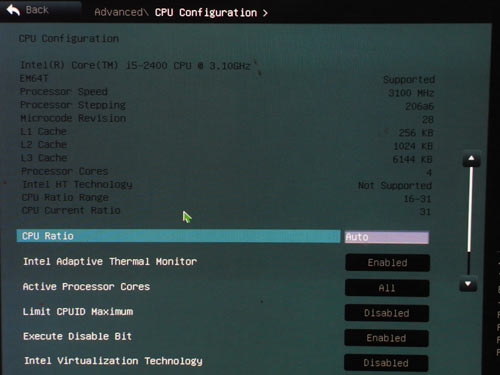Click the 6144 KB value
The width and height of the screenshot is (500, 375).
tap(412, 159)
